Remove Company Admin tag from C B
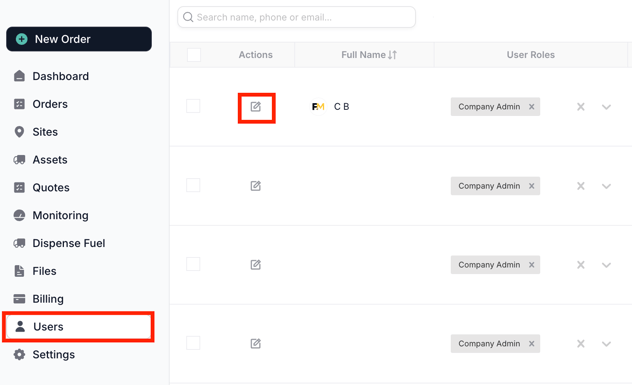Viewport: 632px width, 385px height. click(x=532, y=107)
